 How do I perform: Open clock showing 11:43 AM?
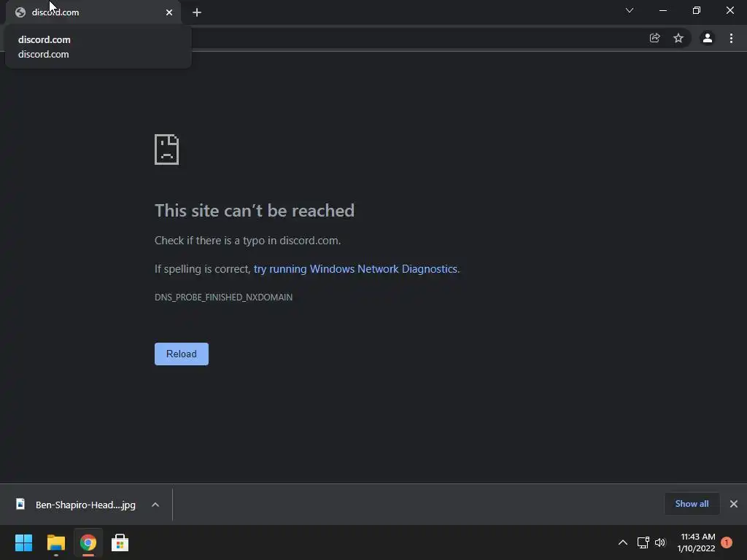tap(697, 542)
